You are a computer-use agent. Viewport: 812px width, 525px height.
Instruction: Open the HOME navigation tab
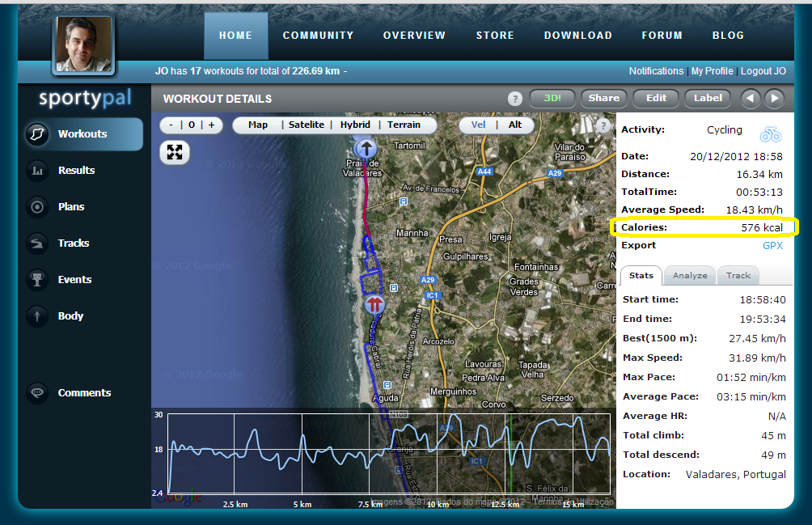pos(236,36)
